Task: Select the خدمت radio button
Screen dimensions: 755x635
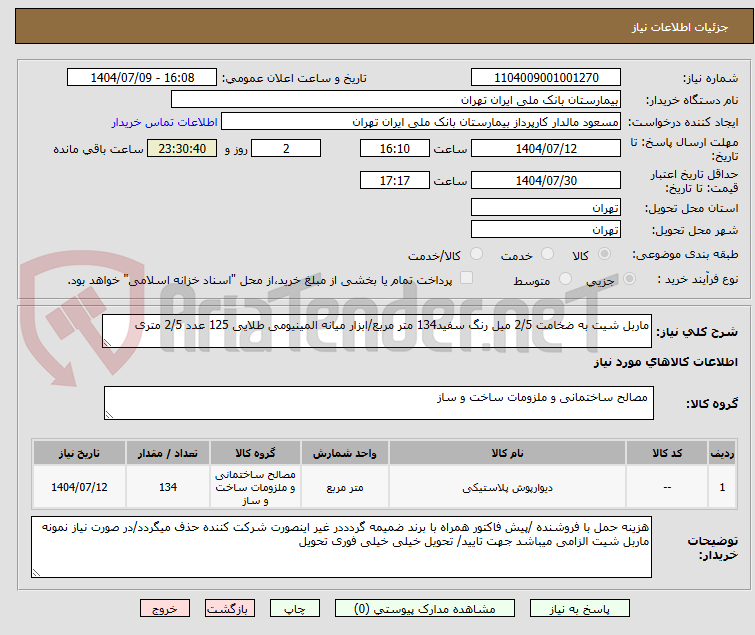Action: (547, 254)
